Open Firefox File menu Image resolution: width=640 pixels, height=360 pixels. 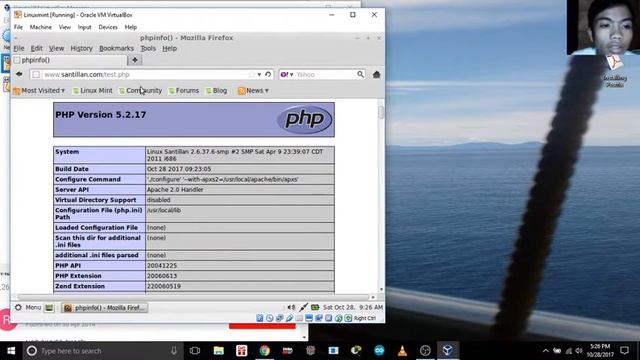19,48
